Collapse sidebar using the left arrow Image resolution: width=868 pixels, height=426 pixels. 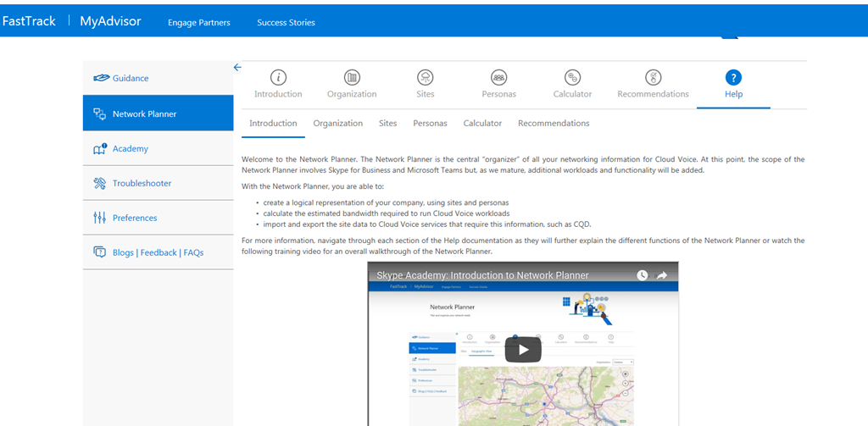coord(237,67)
